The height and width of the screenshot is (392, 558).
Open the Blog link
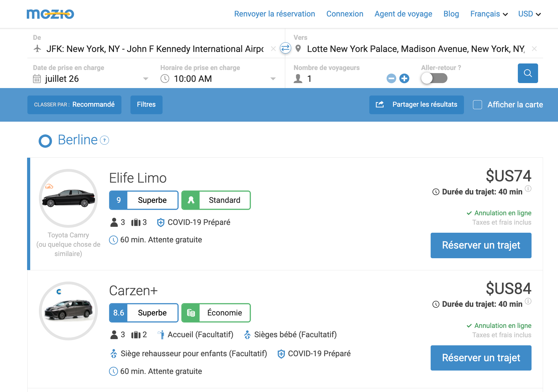451,14
